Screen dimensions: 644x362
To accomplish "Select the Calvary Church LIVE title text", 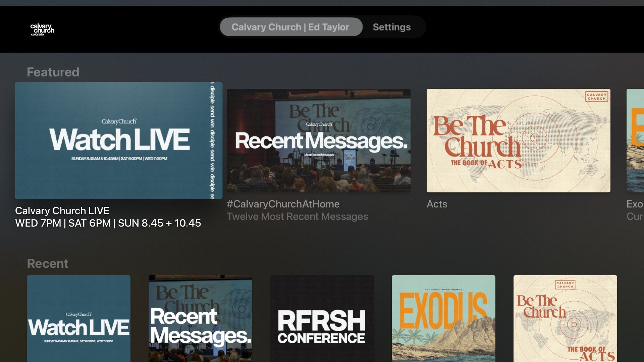I will [x=62, y=210].
